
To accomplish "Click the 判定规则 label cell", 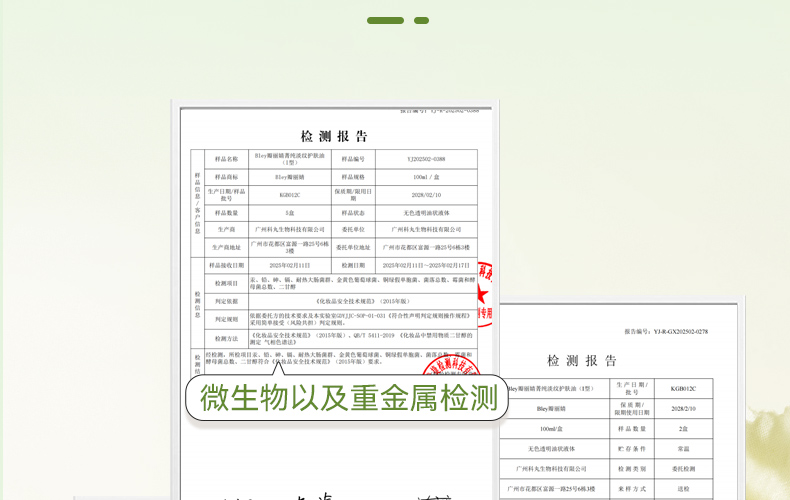I will click(226, 320).
